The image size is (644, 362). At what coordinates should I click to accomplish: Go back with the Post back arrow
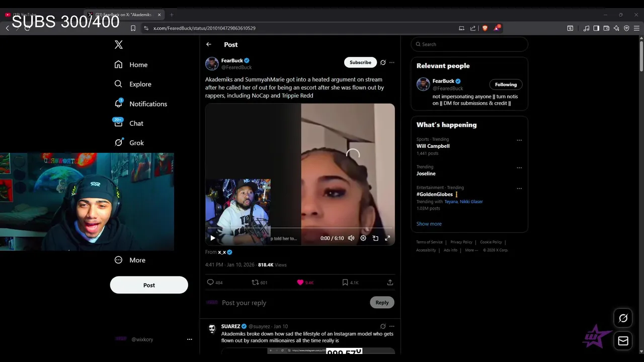(x=209, y=44)
